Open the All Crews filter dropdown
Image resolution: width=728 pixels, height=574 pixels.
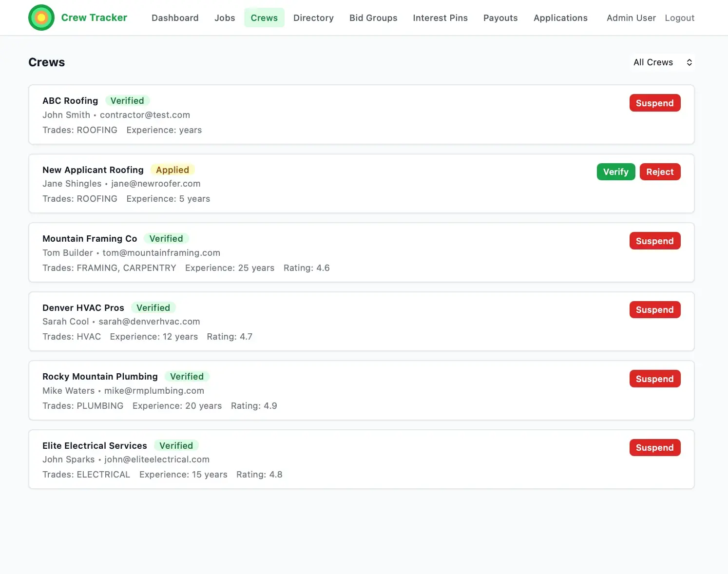point(662,62)
